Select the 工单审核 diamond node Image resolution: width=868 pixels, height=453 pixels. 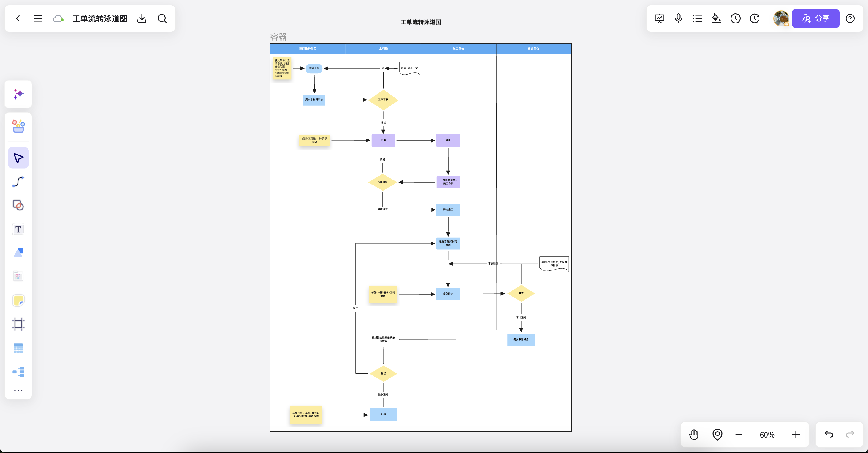tap(383, 100)
